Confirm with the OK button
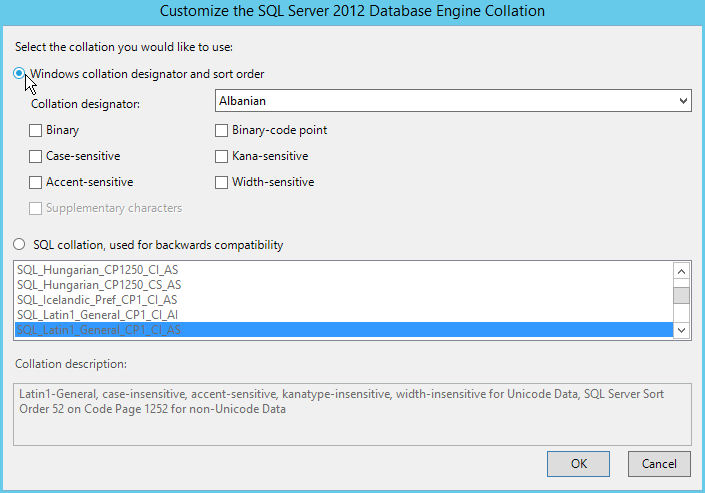 point(578,463)
